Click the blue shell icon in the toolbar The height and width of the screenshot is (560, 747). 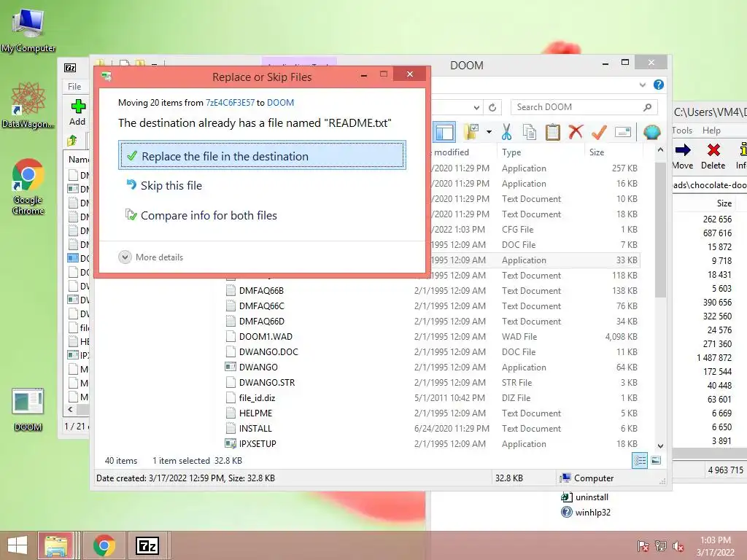pyautogui.click(x=651, y=132)
